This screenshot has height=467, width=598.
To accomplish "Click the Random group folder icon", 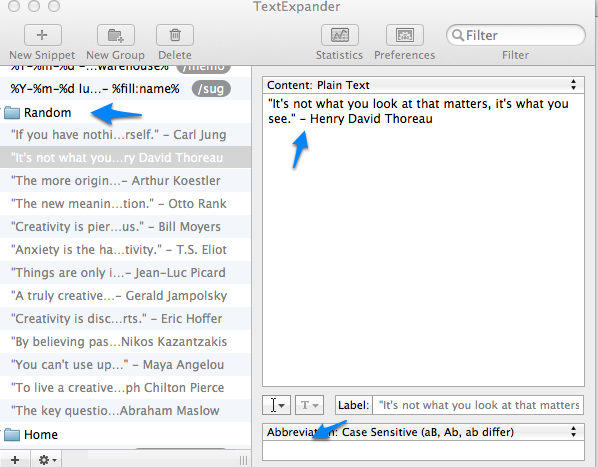I will point(12,113).
